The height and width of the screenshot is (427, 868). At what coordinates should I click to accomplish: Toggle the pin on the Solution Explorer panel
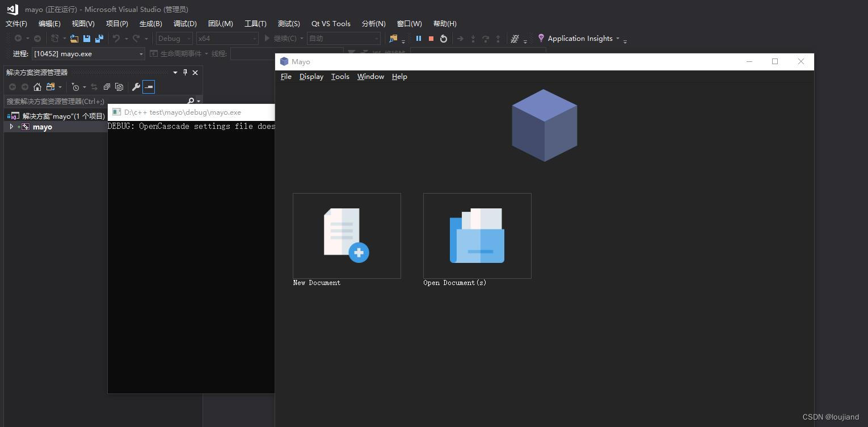point(185,72)
